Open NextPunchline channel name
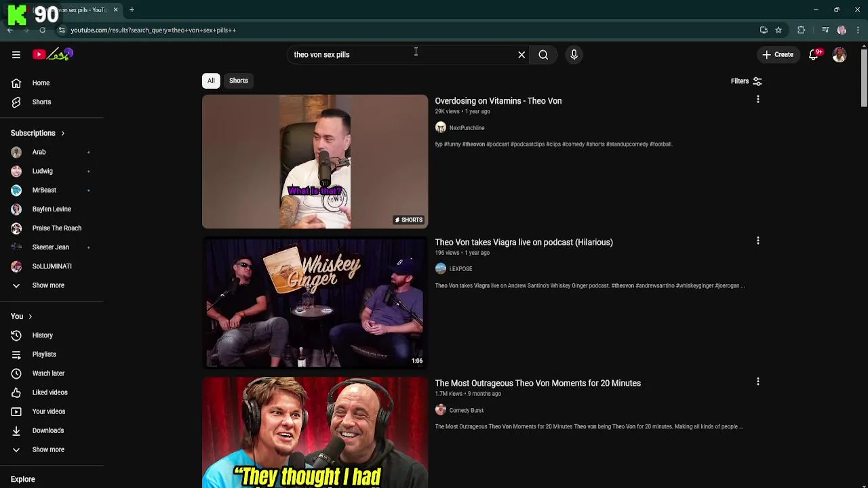This screenshot has height=488, width=868. coord(467,127)
